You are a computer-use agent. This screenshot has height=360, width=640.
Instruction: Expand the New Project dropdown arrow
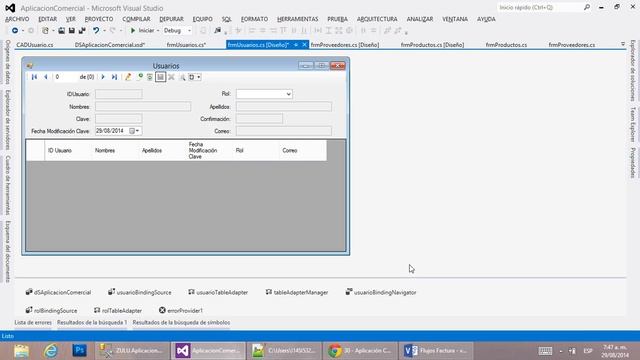(53, 31)
